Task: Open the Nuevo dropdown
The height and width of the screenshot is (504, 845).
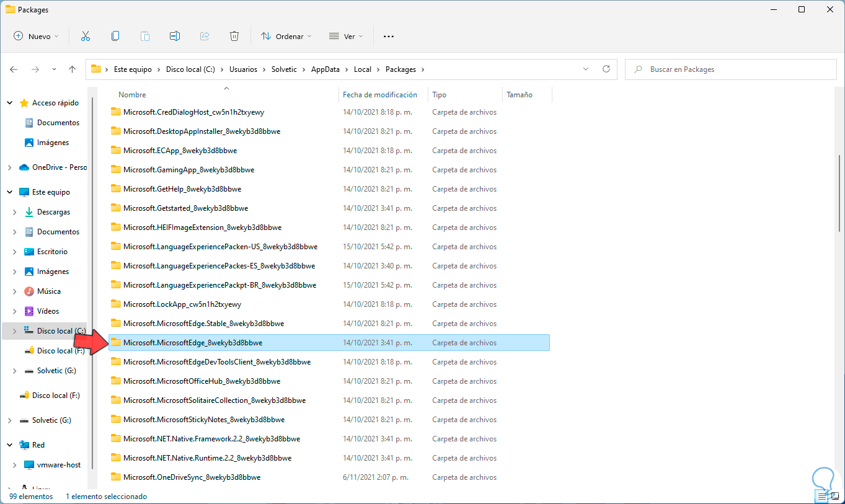Action: [x=36, y=37]
